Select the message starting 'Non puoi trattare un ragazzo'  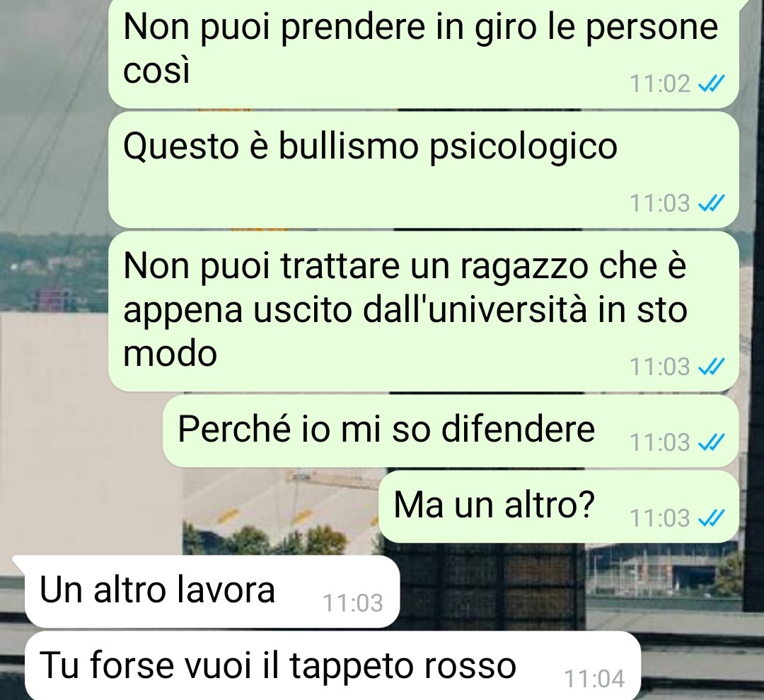tap(424, 311)
